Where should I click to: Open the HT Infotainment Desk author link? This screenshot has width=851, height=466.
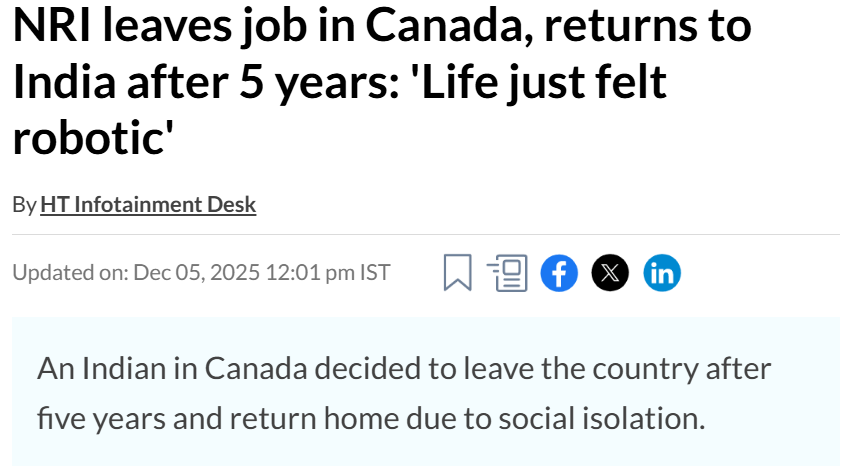click(x=148, y=205)
